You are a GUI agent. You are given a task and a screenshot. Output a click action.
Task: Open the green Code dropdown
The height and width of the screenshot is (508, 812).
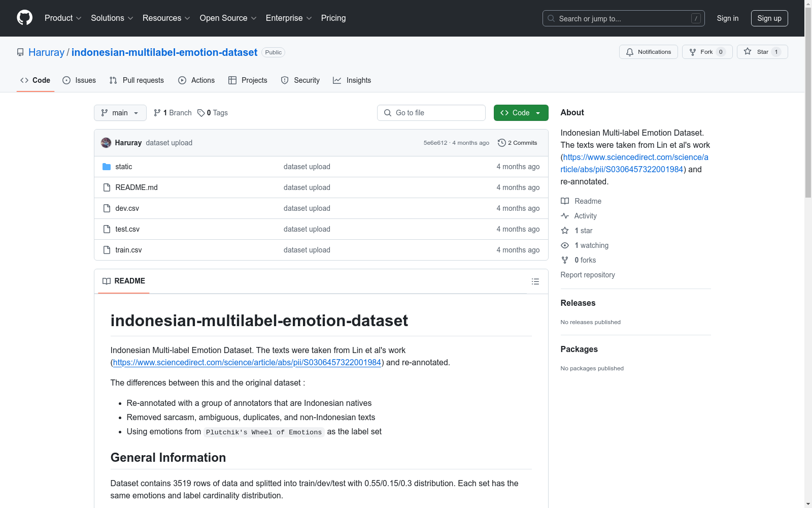point(521,113)
